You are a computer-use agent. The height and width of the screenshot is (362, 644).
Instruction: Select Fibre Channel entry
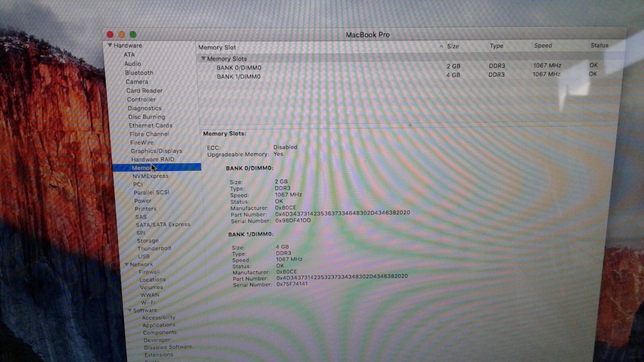coord(149,134)
